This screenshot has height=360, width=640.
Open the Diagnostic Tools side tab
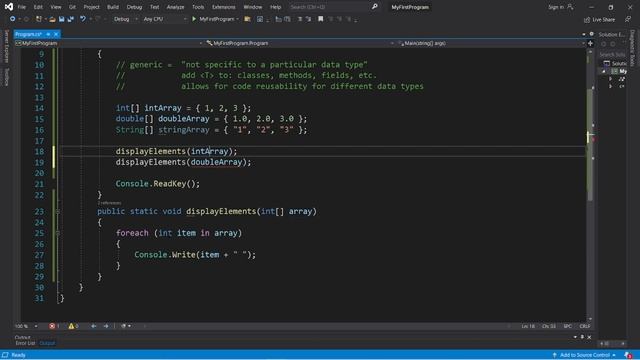pyautogui.click(x=633, y=48)
